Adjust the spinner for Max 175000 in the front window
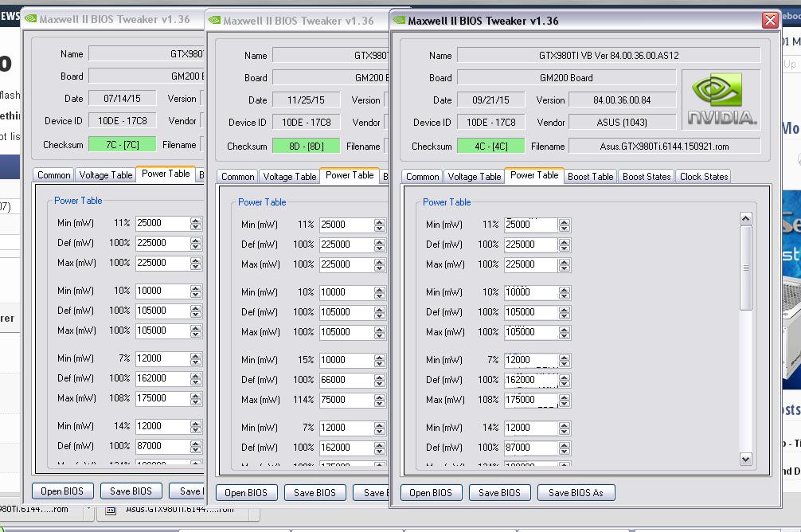 [x=564, y=400]
